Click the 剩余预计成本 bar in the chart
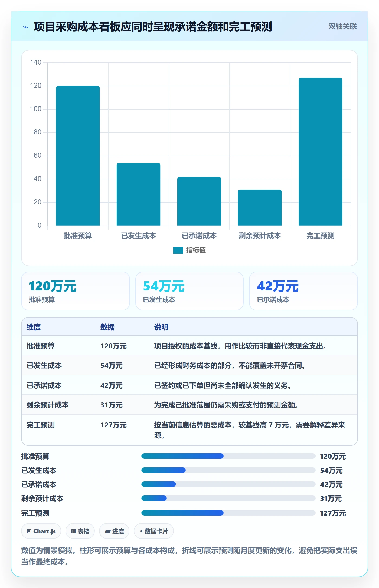 [x=260, y=208]
